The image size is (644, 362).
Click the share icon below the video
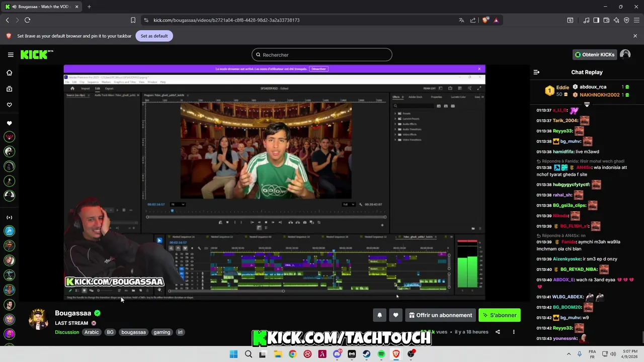(498, 332)
